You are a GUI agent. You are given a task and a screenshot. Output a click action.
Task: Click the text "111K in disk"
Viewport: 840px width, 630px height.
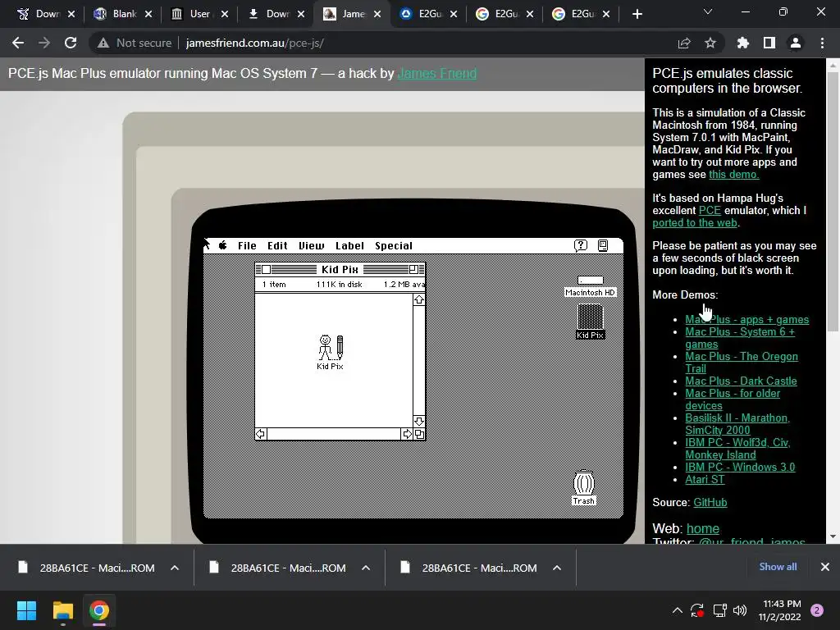[339, 285]
